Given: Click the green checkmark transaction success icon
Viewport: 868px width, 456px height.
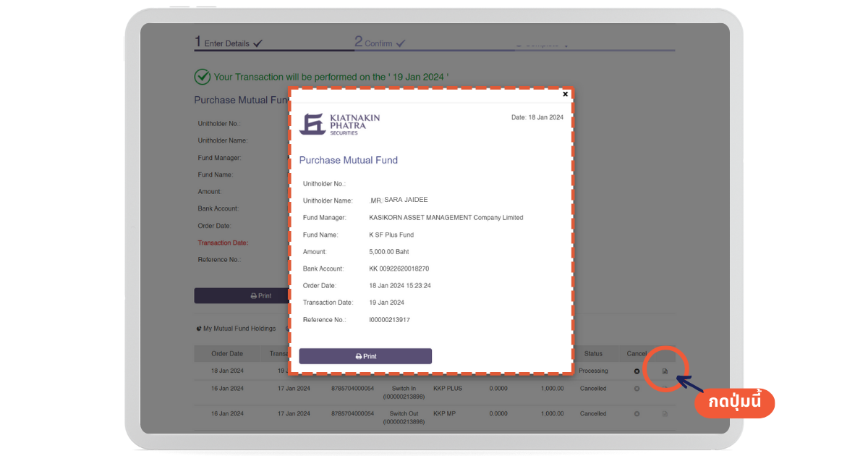Looking at the screenshot, I should pos(203,77).
